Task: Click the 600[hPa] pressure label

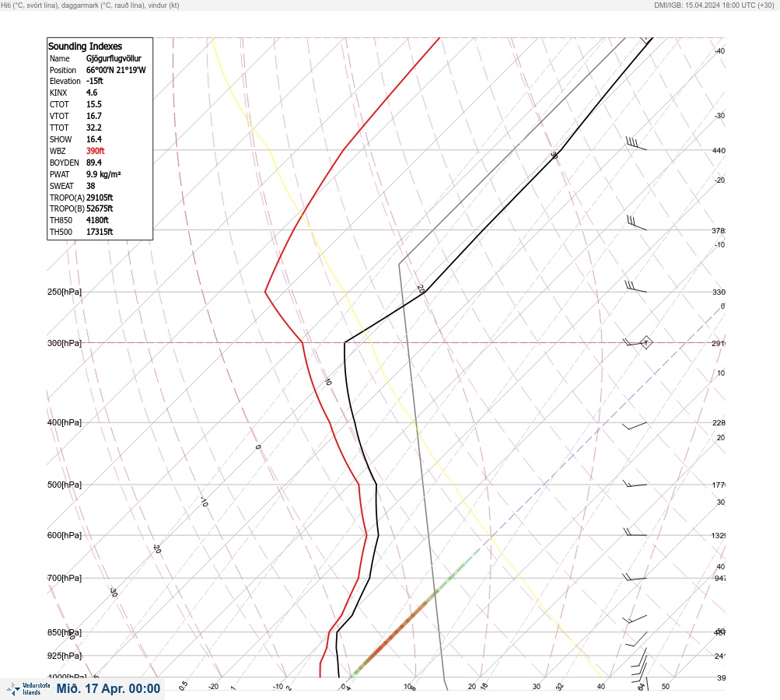Action: click(x=65, y=535)
